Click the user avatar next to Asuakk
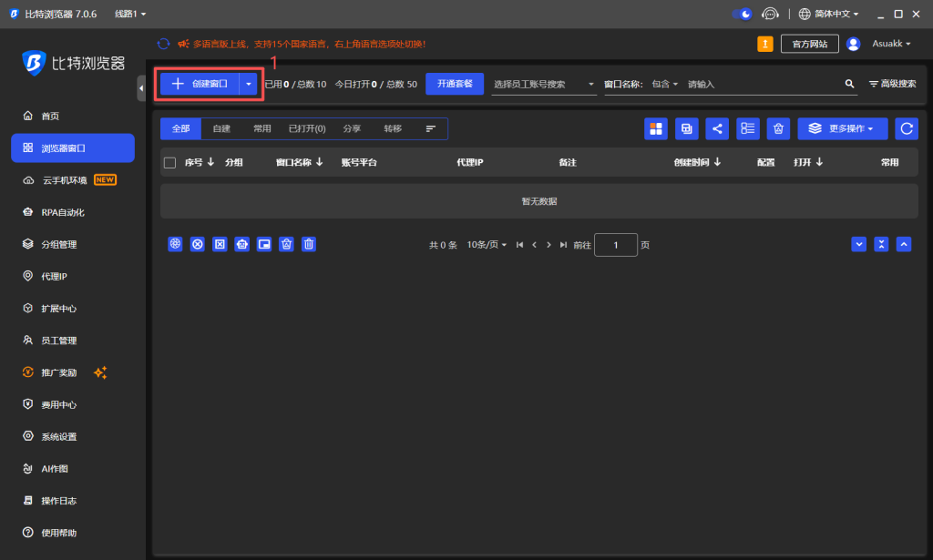The height and width of the screenshot is (560, 933). (852, 43)
